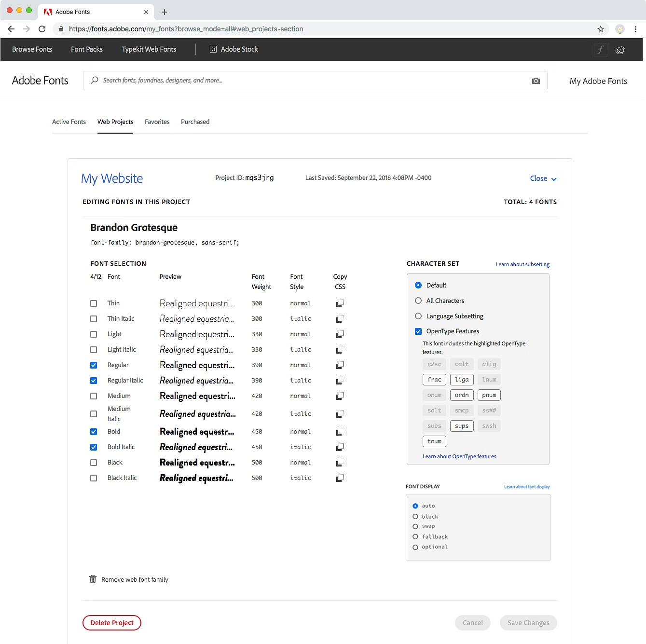Click the italic f fonts icon in header

coord(600,50)
